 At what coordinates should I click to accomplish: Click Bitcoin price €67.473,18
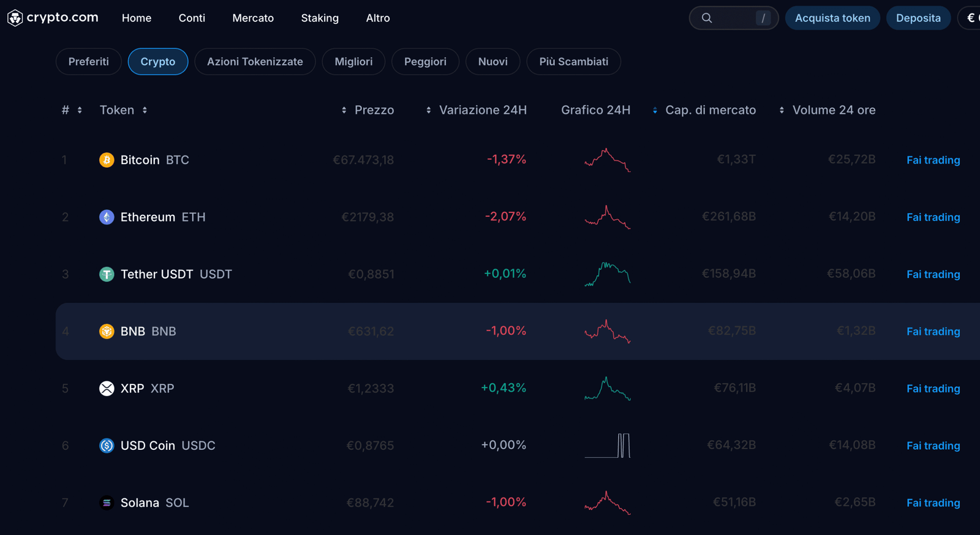click(x=363, y=160)
